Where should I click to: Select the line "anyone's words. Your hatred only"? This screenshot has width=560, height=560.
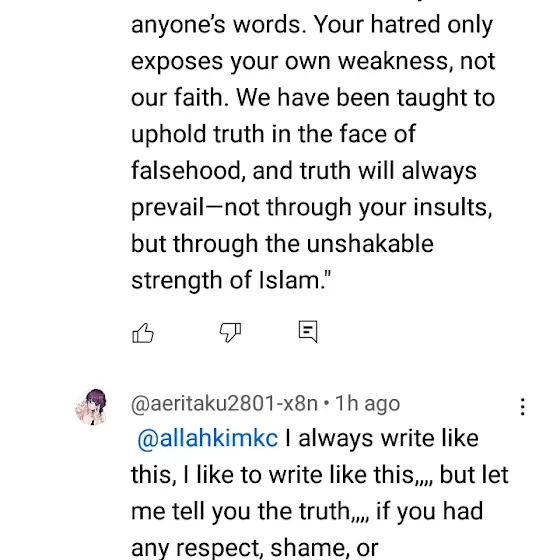point(312,25)
